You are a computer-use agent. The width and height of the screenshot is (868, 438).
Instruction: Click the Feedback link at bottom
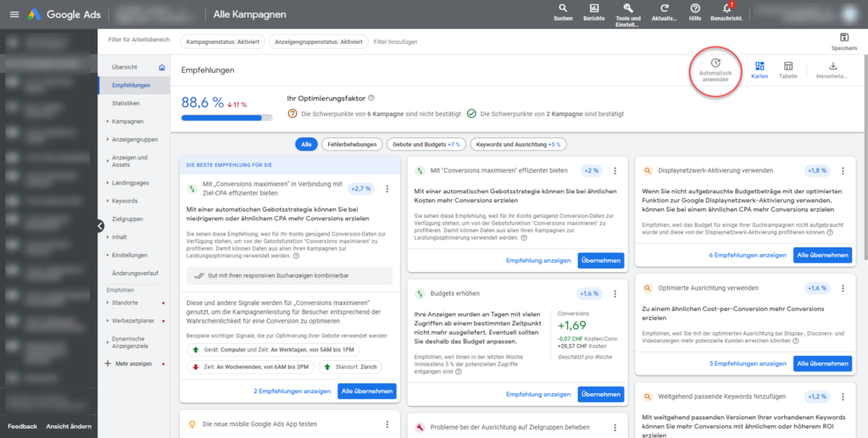click(22, 426)
